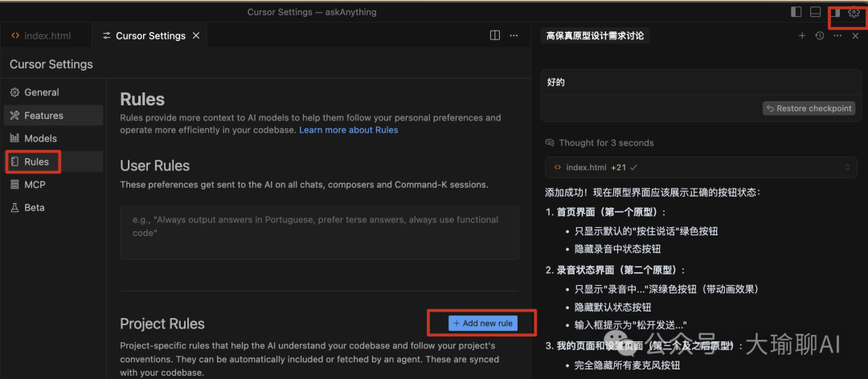Select the Cursor Settings editor tab
The image size is (868, 379).
point(150,36)
